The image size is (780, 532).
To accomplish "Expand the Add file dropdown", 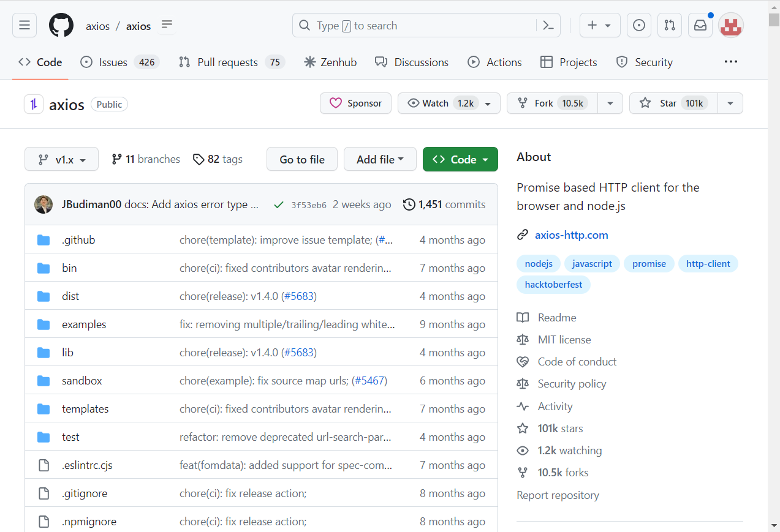I will coord(380,159).
